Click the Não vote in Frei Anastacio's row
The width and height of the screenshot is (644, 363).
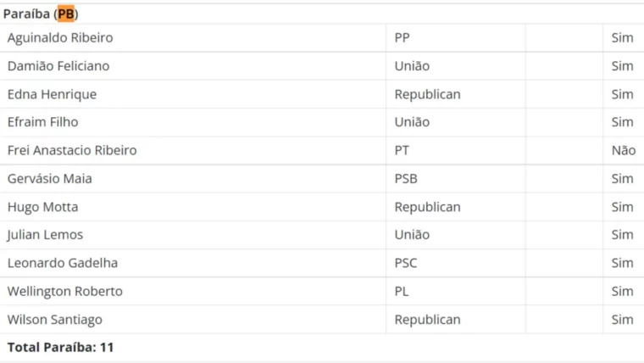(623, 150)
